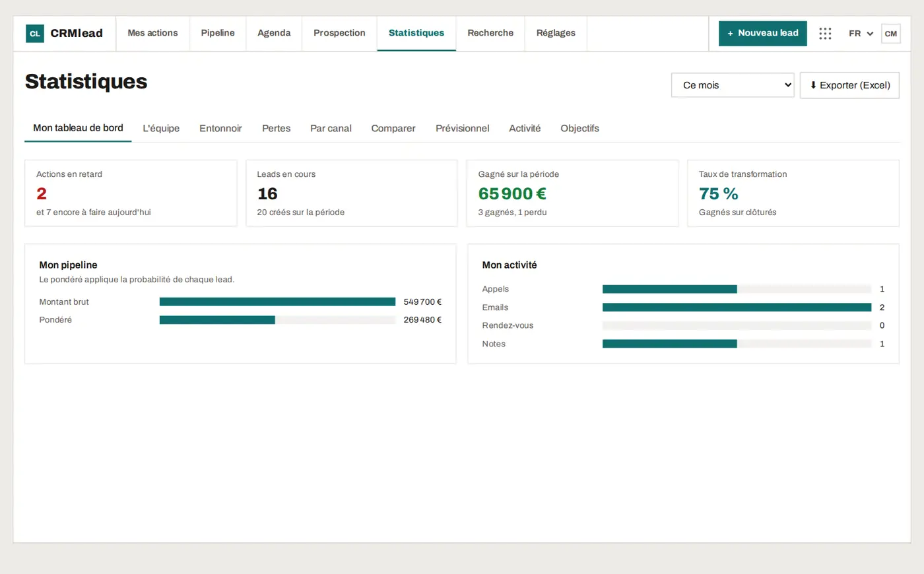Viewport: 924px width, 574px height.
Task: Click the CL logo icon
Action: pyautogui.click(x=35, y=34)
